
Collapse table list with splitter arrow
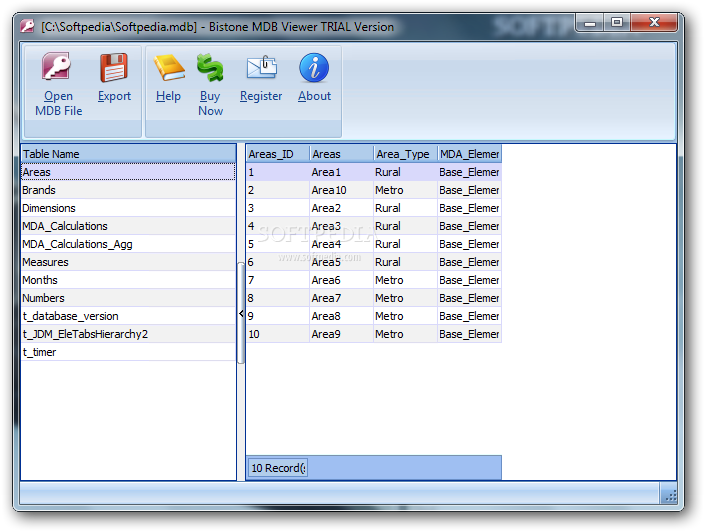(241, 313)
